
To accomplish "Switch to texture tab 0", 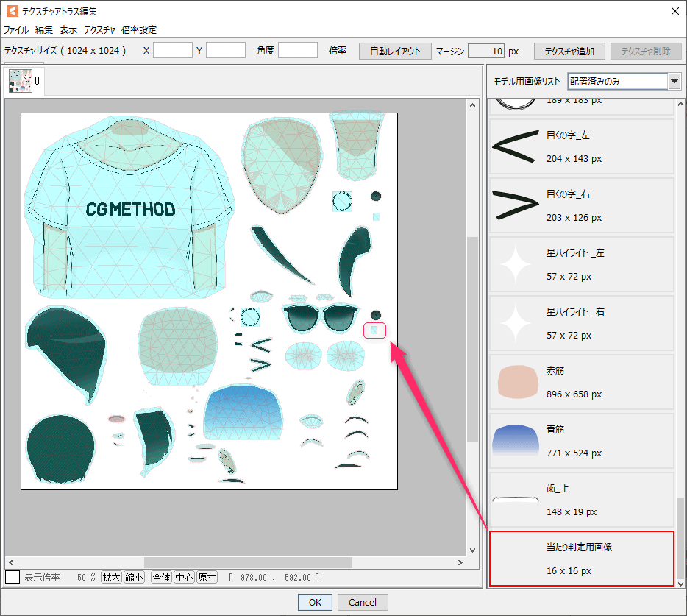I will tap(26, 81).
